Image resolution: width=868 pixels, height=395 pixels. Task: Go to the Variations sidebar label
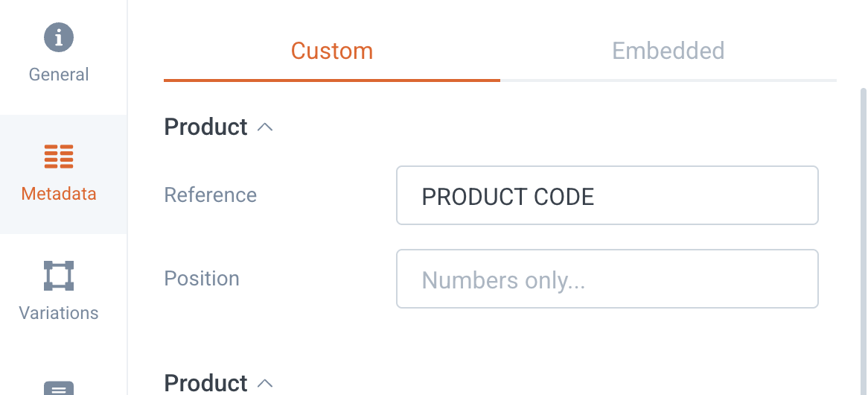[59, 313]
